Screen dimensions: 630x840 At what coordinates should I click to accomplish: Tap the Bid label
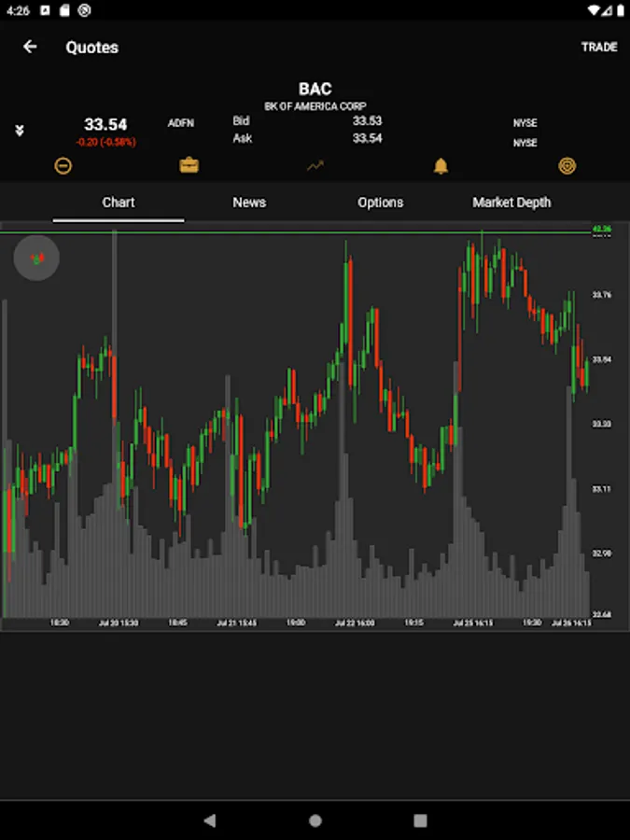(241, 120)
